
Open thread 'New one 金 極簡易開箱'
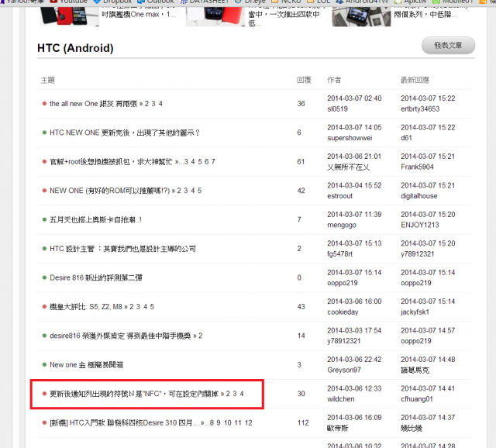[x=86, y=365]
